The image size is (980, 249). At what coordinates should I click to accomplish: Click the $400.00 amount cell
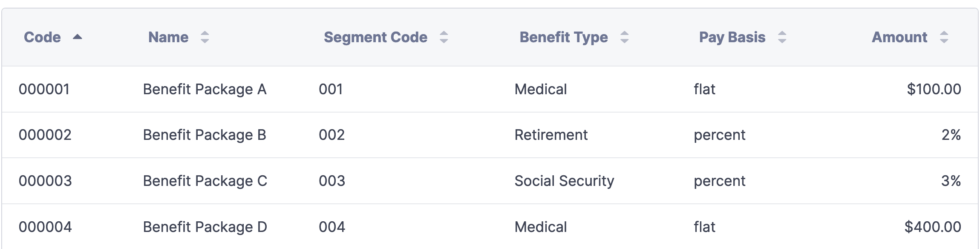(x=933, y=227)
